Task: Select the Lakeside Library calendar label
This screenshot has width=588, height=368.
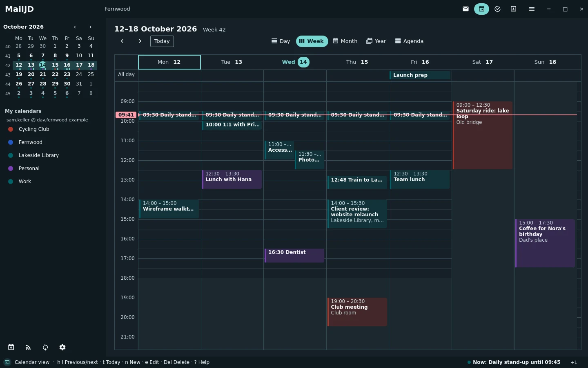Action: pyautogui.click(x=39, y=155)
